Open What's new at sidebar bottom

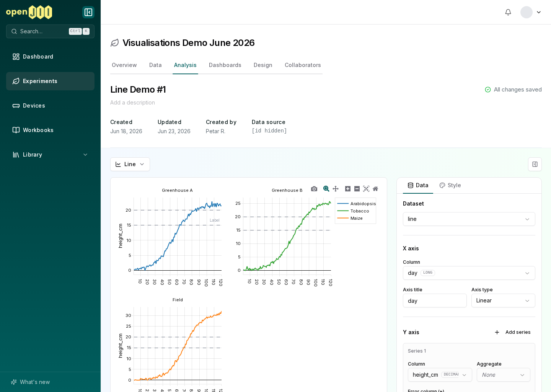(31, 382)
